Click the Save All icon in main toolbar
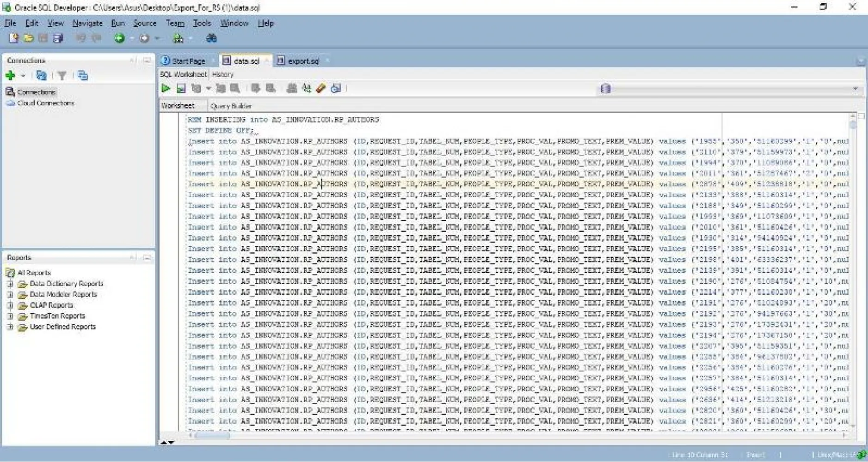Image resolution: width=868 pixels, height=462 pixels. point(58,38)
